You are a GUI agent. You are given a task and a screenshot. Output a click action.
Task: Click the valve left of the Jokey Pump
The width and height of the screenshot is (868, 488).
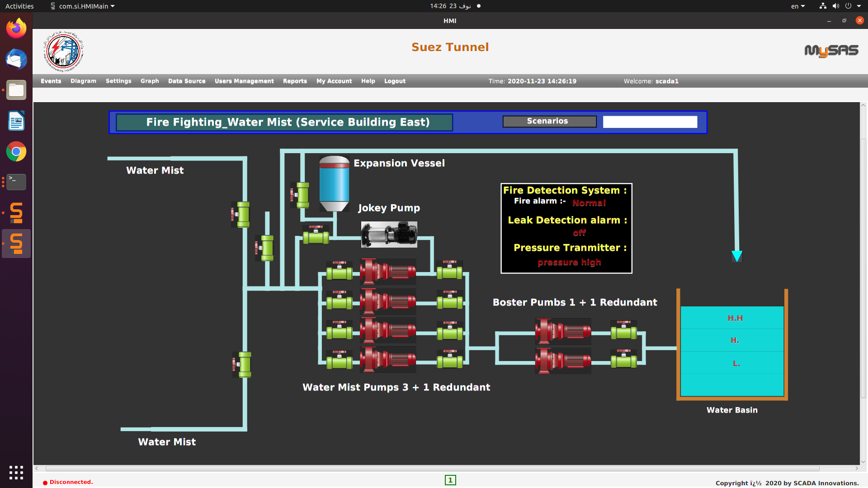(316, 236)
